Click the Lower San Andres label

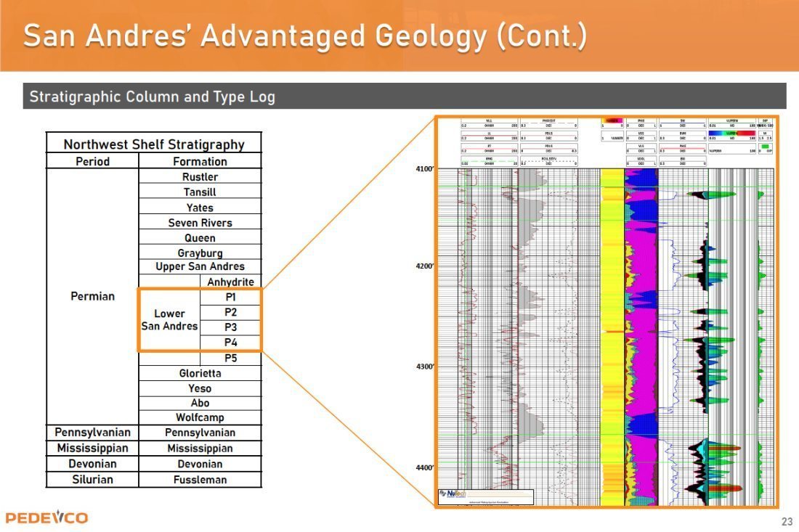click(169, 320)
